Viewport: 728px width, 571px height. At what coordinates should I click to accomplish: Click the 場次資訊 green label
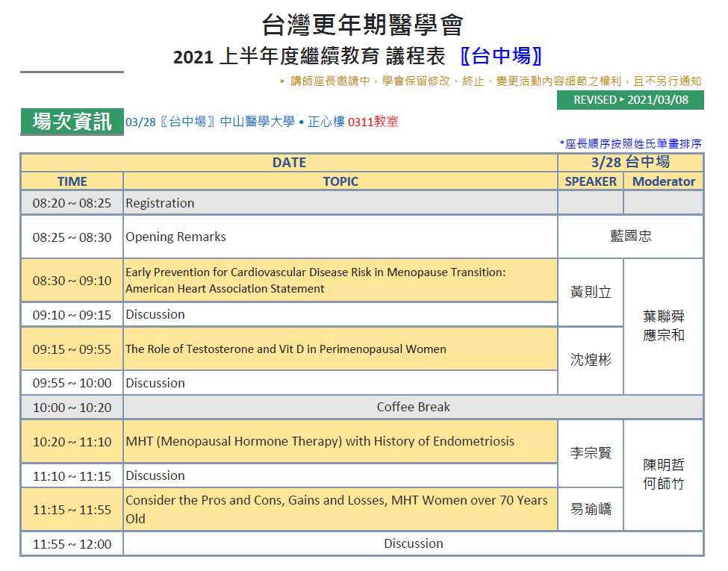pos(72,122)
